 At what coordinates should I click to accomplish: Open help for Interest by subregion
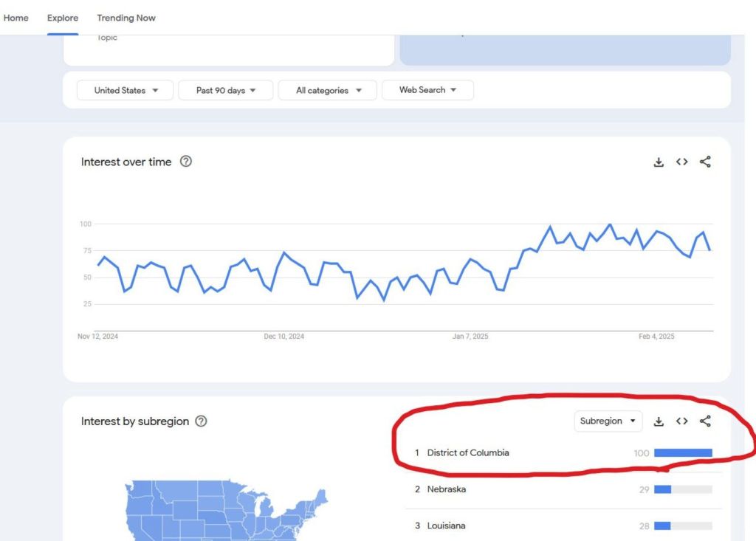[201, 421]
